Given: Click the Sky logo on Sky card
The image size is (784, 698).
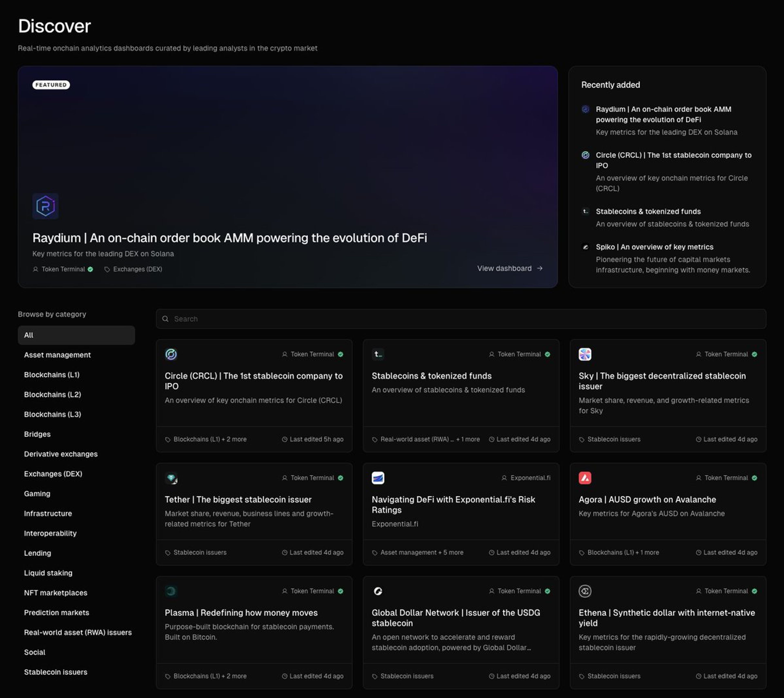Looking at the screenshot, I should tap(585, 354).
